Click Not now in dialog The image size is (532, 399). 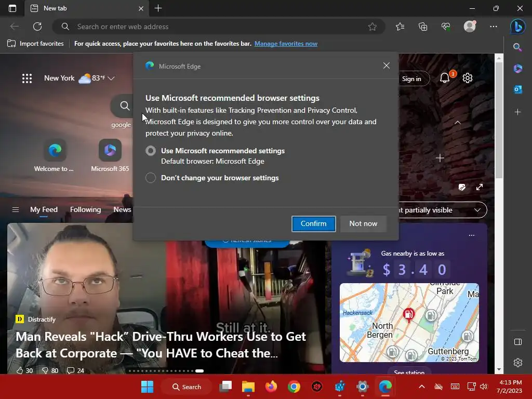(363, 223)
